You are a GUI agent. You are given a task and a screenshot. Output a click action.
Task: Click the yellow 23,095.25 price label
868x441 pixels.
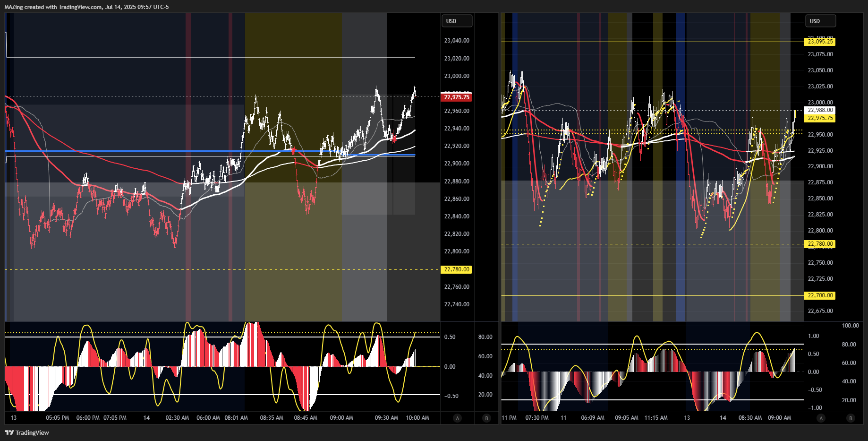click(x=820, y=42)
